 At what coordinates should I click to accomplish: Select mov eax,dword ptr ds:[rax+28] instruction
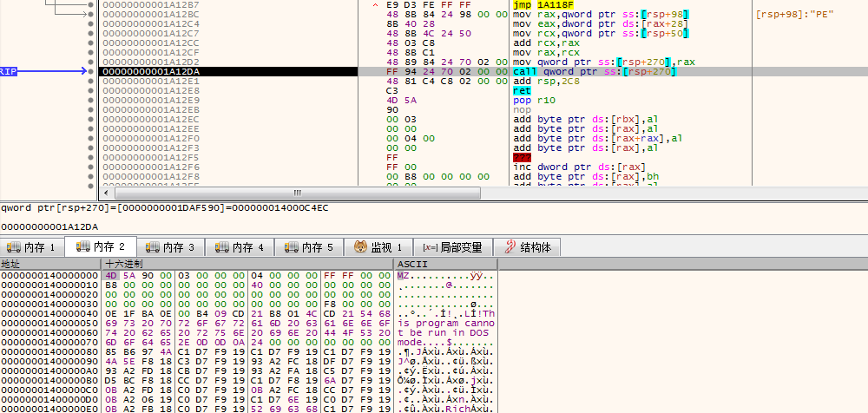point(601,23)
